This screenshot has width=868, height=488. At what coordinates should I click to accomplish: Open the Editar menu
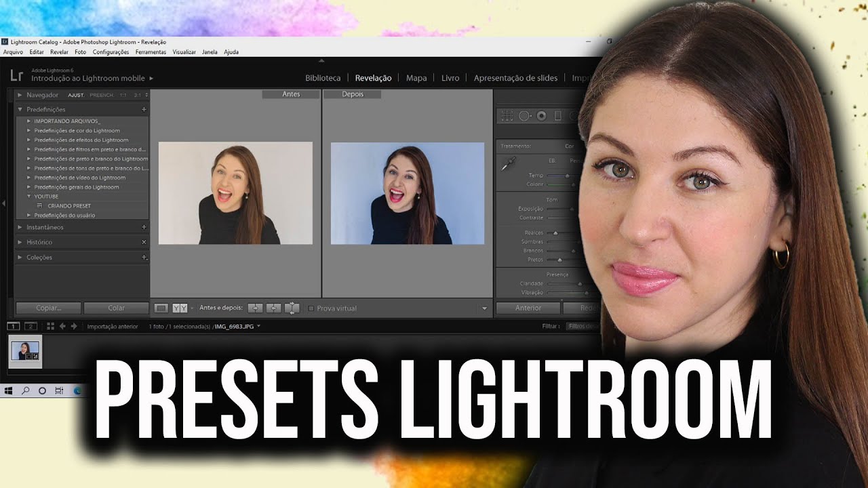(x=37, y=52)
